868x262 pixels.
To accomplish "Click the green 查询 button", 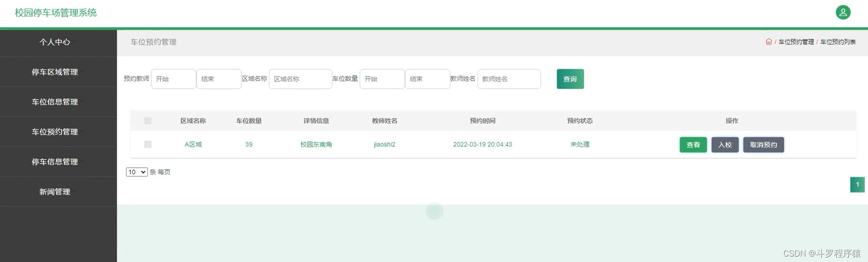I will (570, 79).
